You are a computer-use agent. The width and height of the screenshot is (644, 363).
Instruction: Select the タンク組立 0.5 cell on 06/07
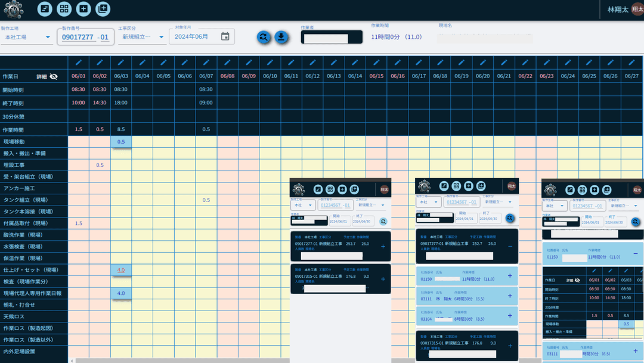[x=206, y=200]
